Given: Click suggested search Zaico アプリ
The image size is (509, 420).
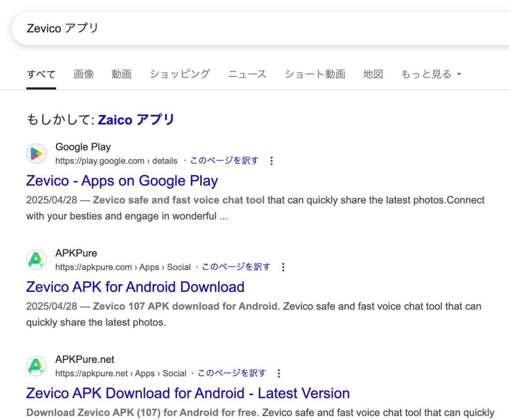Looking at the screenshot, I should [x=136, y=120].
